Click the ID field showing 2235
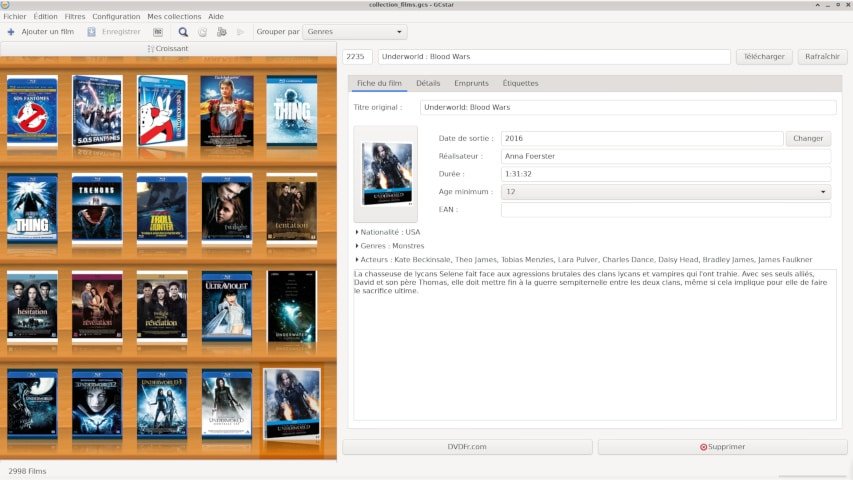This screenshot has width=853, height=480. click(x=357, y=57)
